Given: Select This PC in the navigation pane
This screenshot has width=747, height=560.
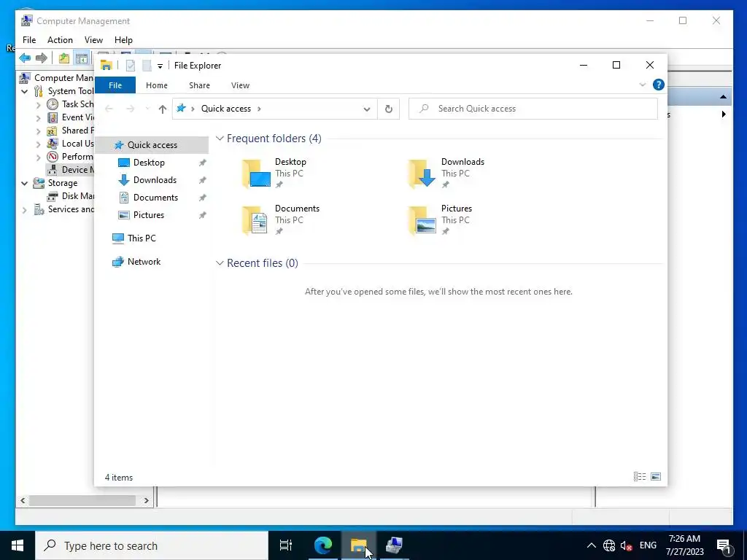Looking at the screenshot, I should tap(142, 238).
